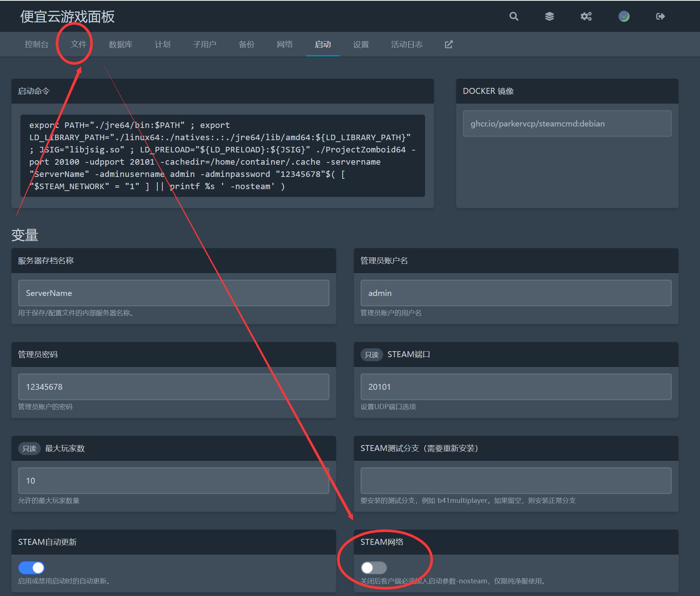The image size is (700, 596).
Task: Open the 网络 tab
Action: [285, 44]
